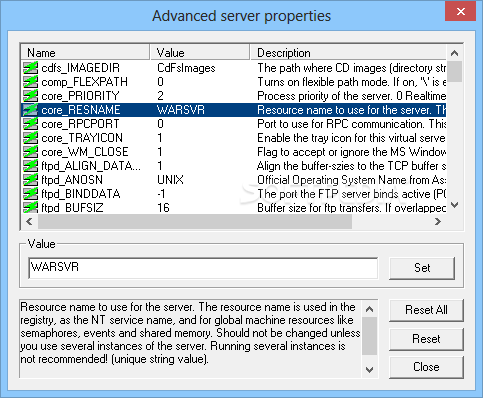
Task: Select the core_TRAYICON property name
Action: pyautogui.click(x=82, y=138)
